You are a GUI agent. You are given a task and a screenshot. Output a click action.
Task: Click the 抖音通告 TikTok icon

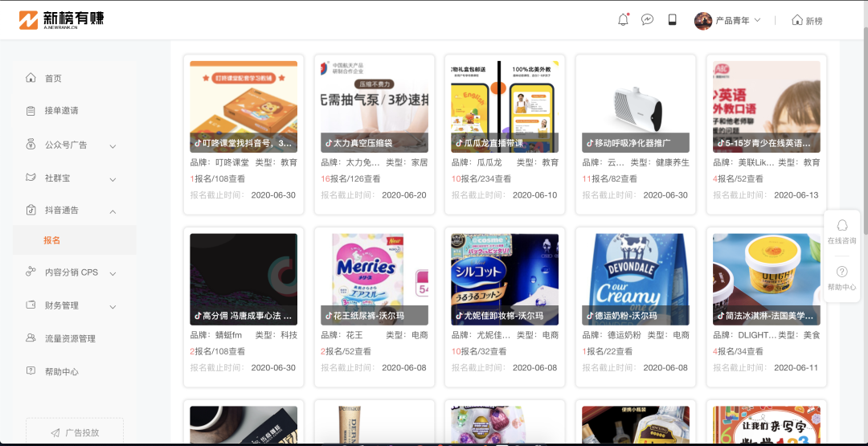(x=31, y=210)
